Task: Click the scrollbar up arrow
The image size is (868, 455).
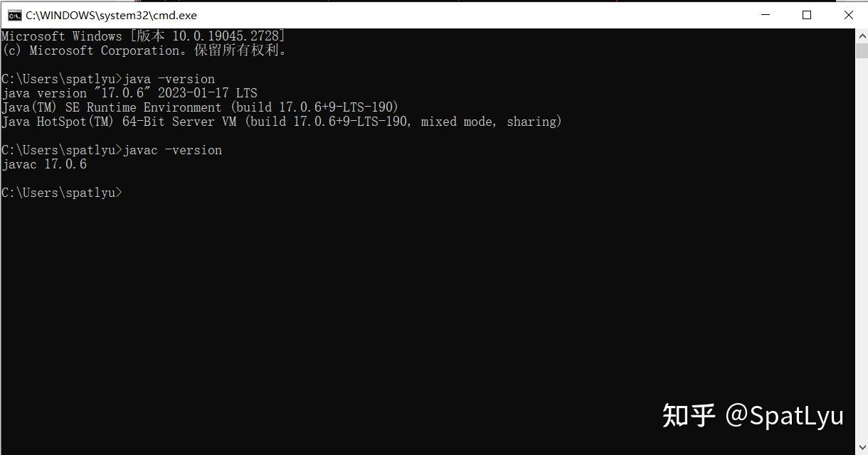Action: coord(862,36)
